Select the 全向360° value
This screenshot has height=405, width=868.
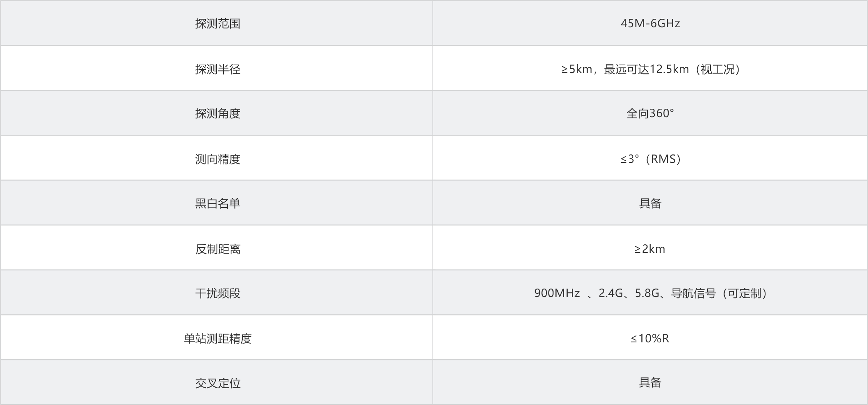(650, 114)
